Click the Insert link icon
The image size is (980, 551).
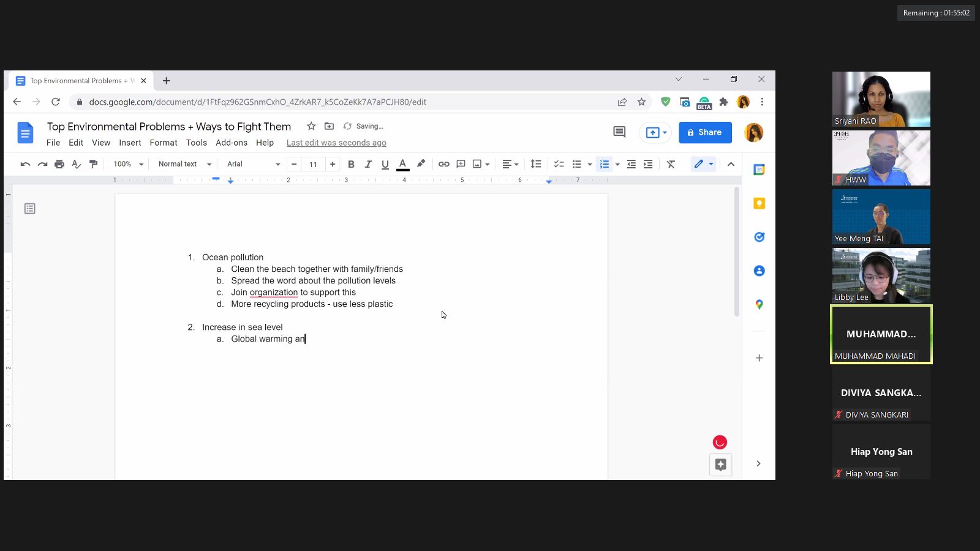(444, 164)
